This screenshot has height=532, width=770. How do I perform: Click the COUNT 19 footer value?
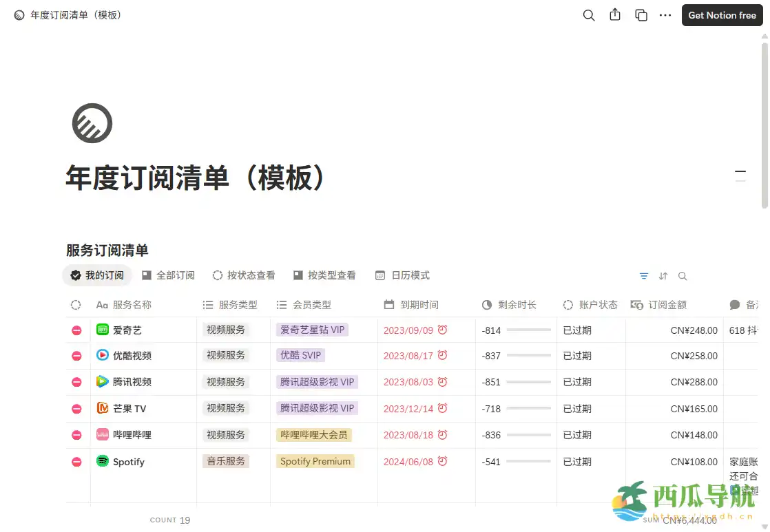coord(170,520)
